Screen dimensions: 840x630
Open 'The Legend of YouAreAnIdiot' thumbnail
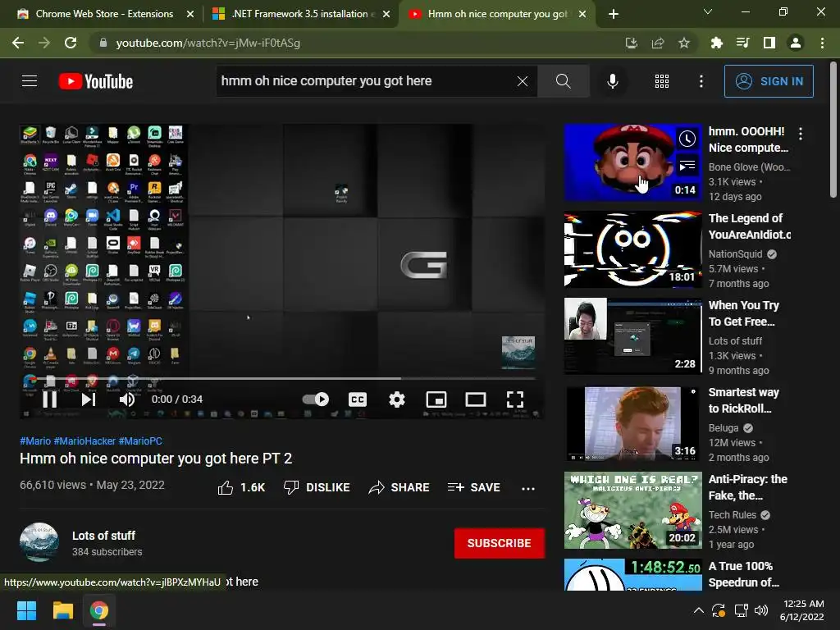click(x=632, y=249)
